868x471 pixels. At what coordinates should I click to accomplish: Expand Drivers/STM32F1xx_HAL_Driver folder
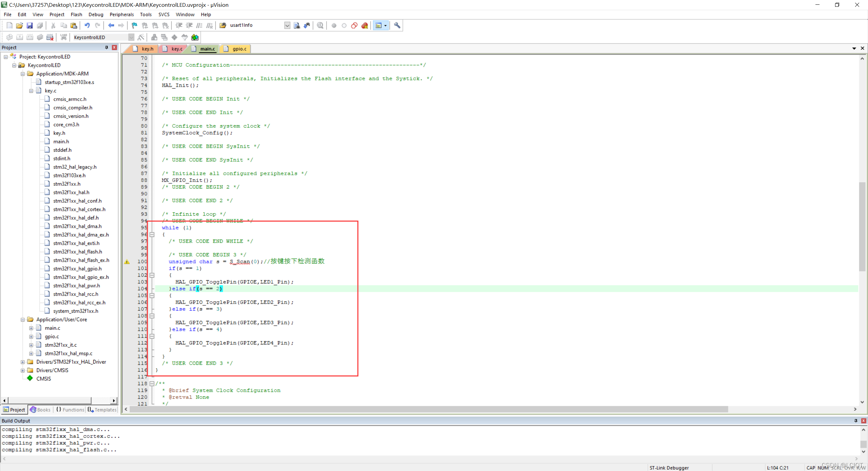(x=23, y=362)
